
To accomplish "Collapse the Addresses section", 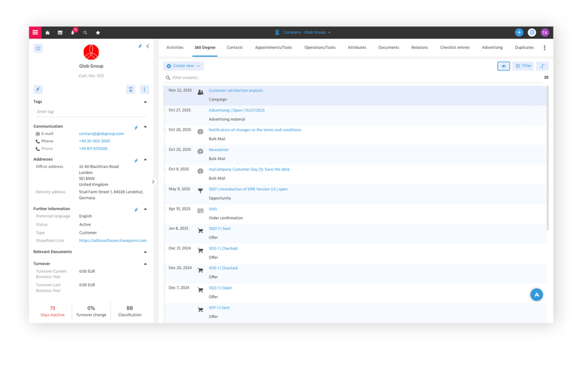I will click(145, 159).
